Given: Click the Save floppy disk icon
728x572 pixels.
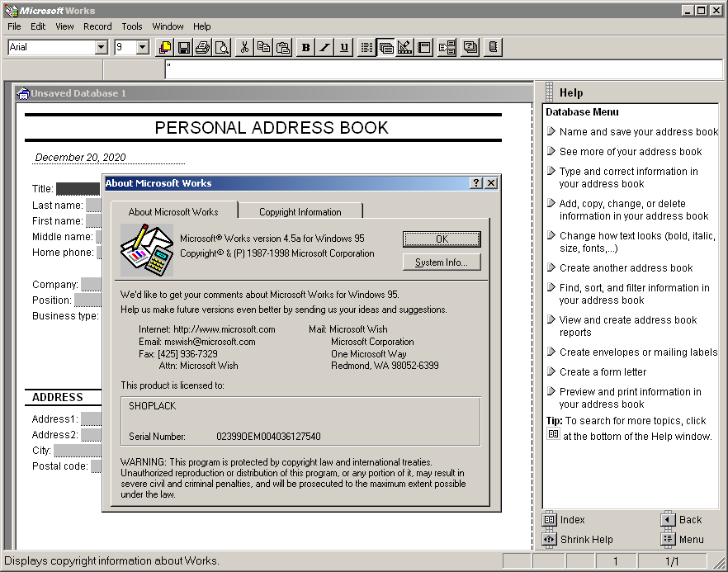Looking at the screenshot, I should tap(184, 47).
